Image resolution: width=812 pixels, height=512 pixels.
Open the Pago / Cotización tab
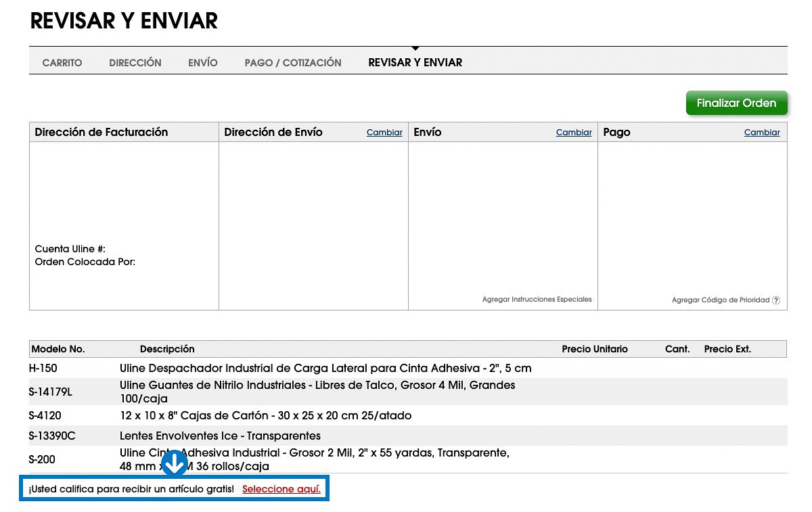[x=293, y=63]
